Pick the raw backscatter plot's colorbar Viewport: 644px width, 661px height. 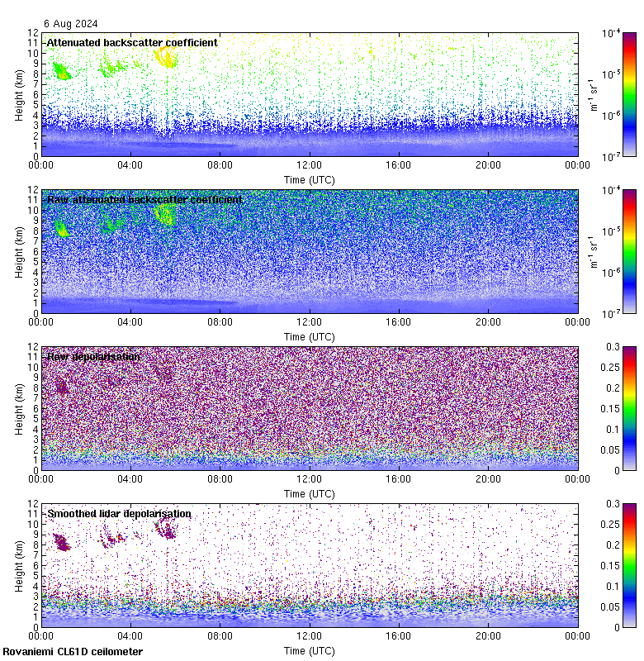point(629,251)
